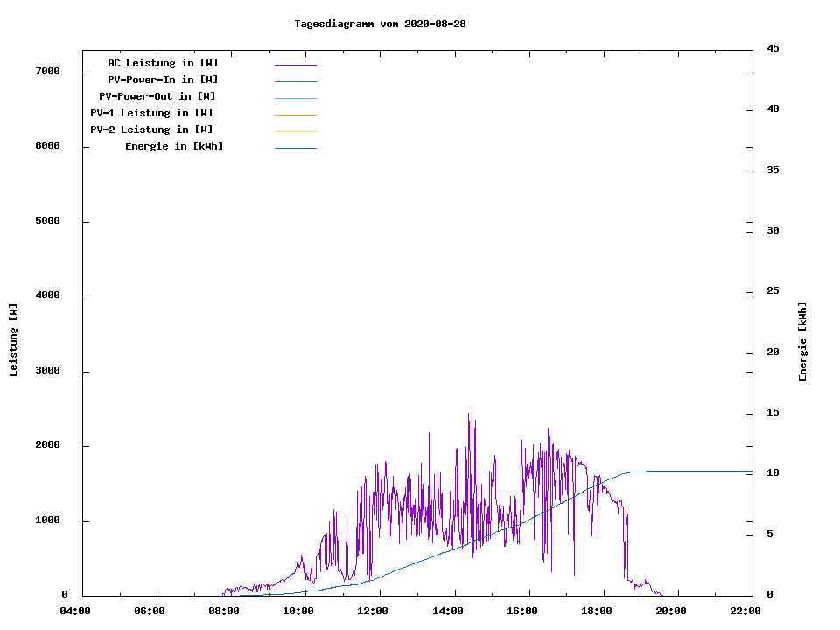
Task: Choose the 18:00 tick label on time axis
Action: coord(597,611)
